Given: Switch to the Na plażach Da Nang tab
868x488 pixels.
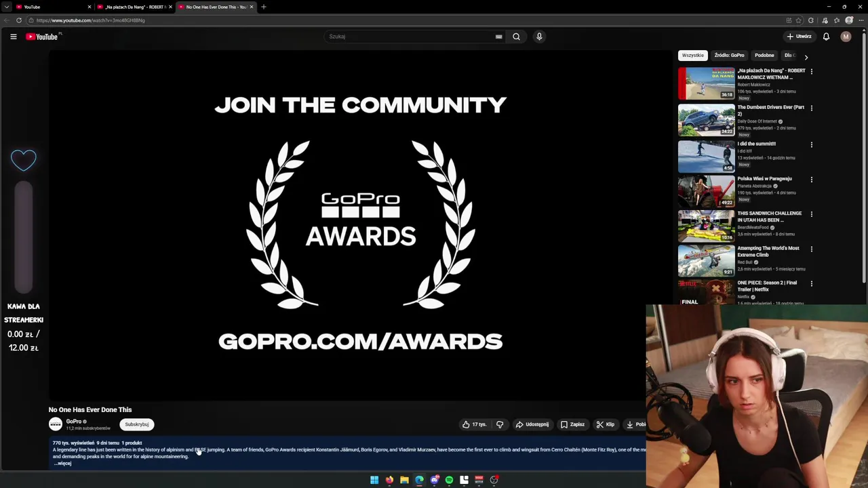Looking at the screenshot, I should click(134, 7).
